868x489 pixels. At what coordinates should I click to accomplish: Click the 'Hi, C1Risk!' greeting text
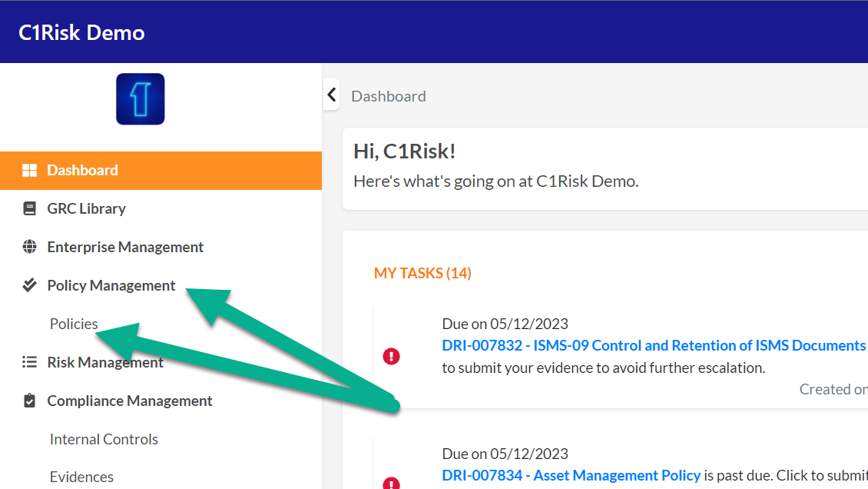[x=404, y=151]
